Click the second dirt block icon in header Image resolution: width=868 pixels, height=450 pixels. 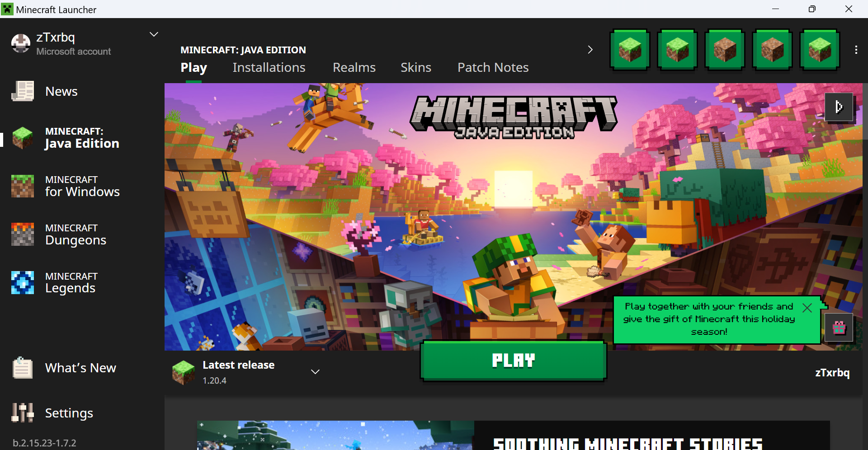pos(772,50)
